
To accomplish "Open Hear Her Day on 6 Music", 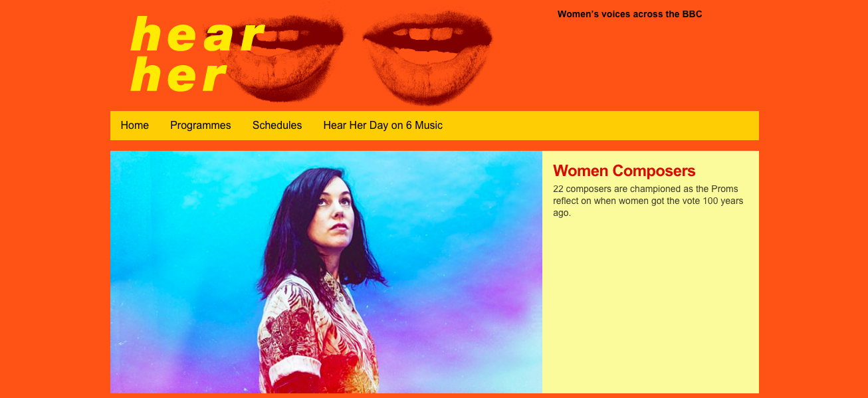I will (383, 126).
